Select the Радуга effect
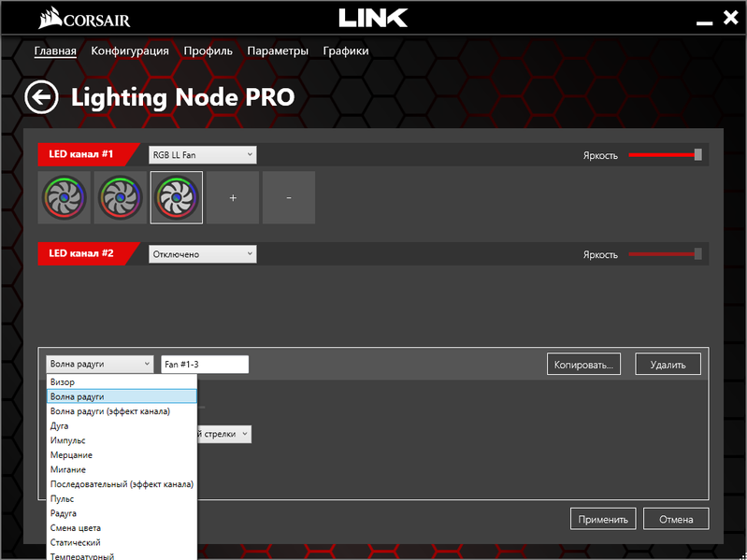 122,513
